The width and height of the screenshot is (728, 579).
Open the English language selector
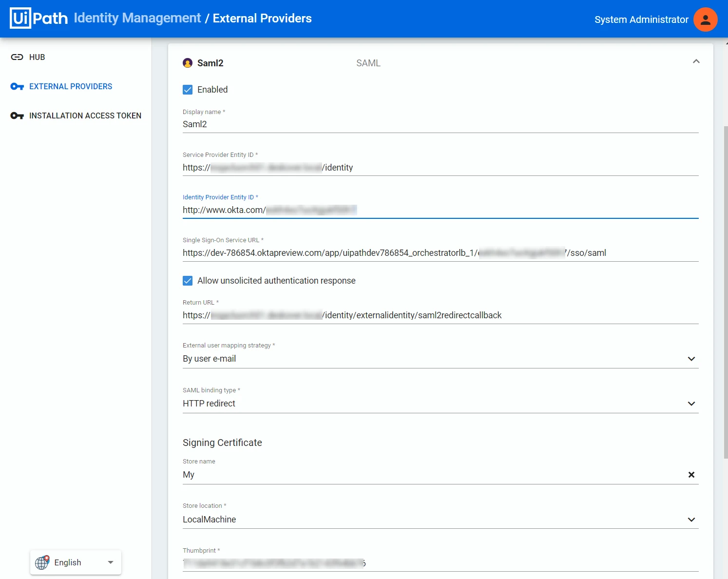[76, 562]
